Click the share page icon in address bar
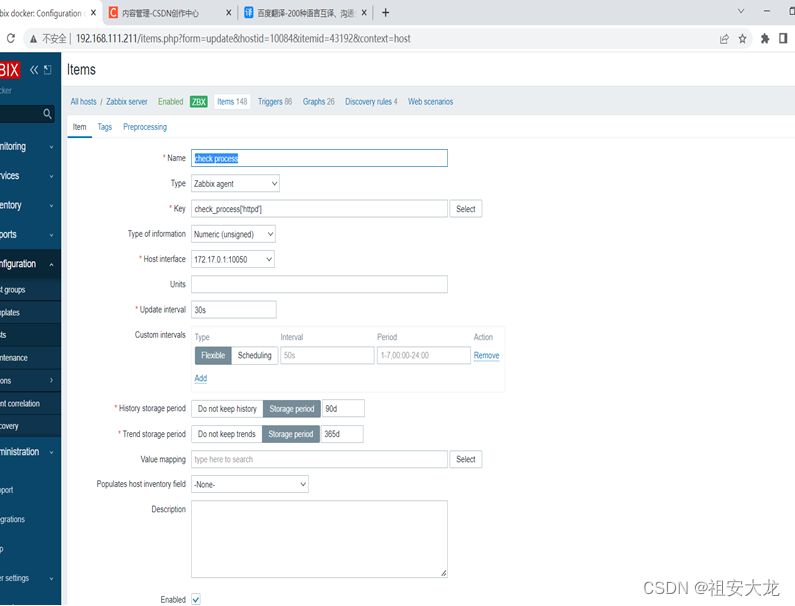 click(x=724, y=39)
